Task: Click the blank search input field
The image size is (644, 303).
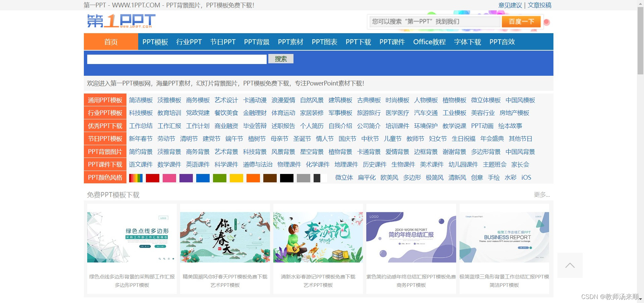Action: (176, 59)
